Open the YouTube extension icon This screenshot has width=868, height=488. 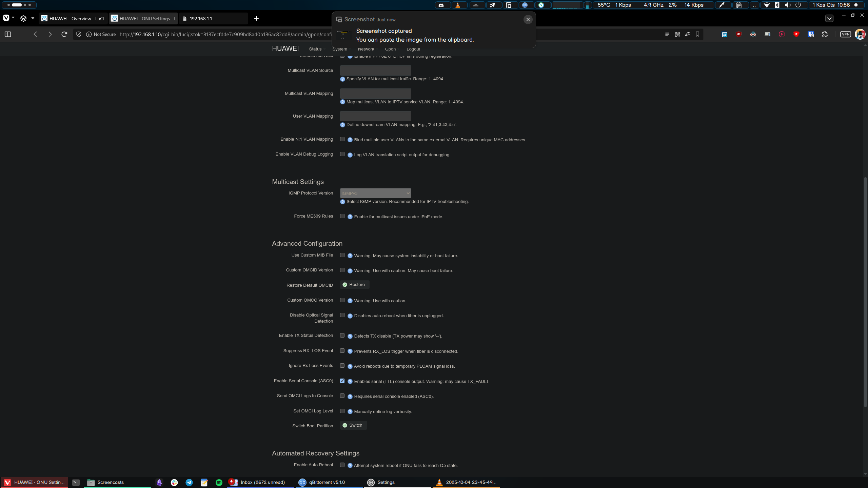[796, 34]
